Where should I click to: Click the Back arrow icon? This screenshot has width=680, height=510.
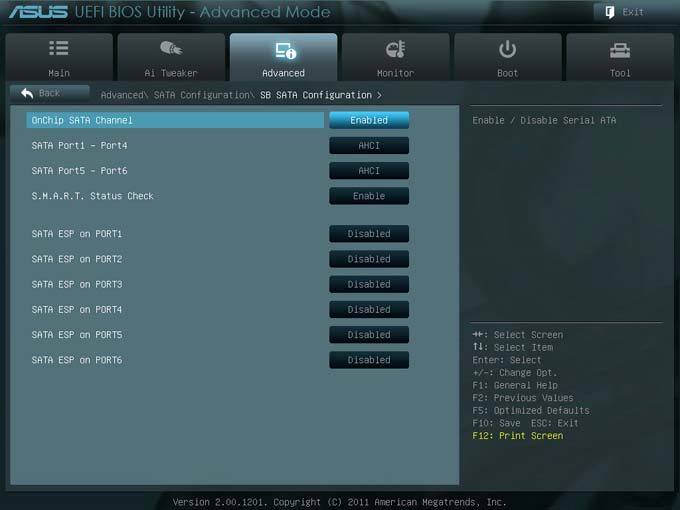click(x=27, y=93)
